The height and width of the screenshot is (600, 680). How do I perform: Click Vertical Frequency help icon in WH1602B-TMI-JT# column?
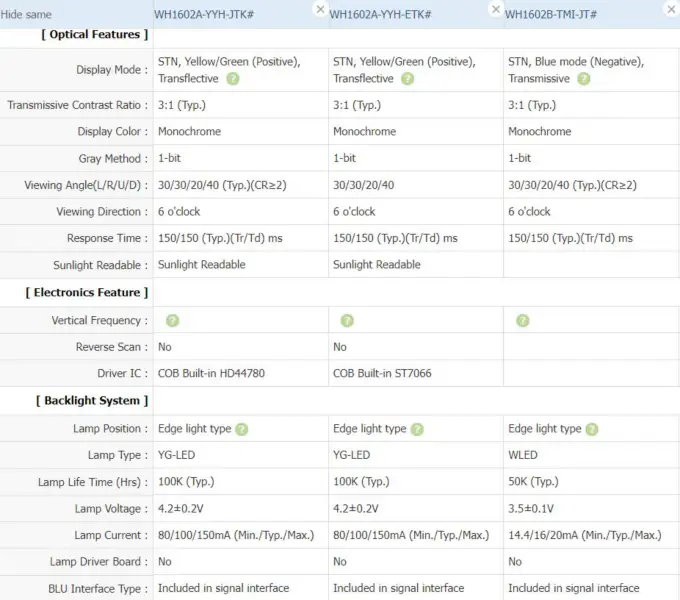(x=523, y=321)
